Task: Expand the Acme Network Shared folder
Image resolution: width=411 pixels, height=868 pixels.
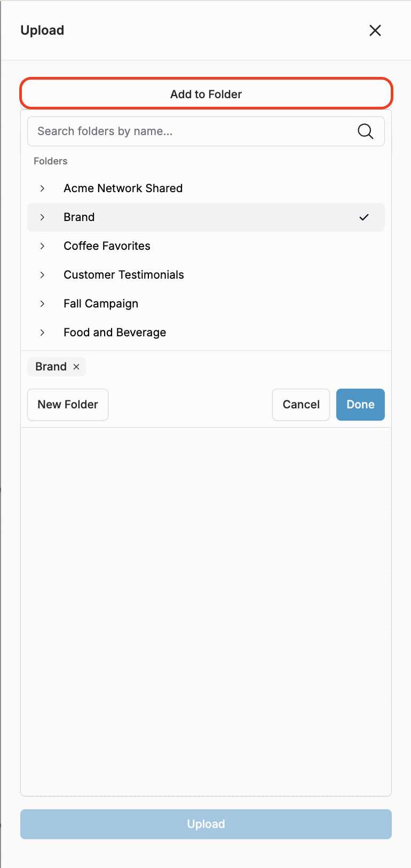Action: [42, 188]
